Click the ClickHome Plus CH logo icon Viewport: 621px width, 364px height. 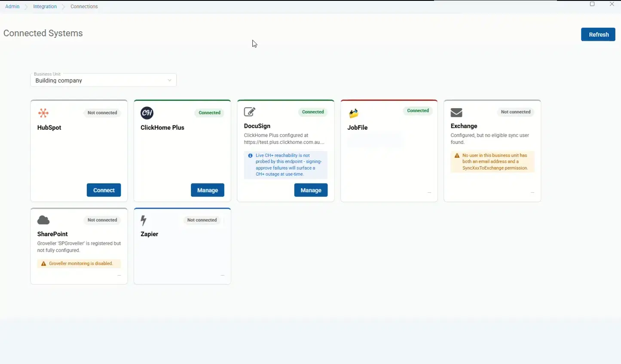[147, 113]
